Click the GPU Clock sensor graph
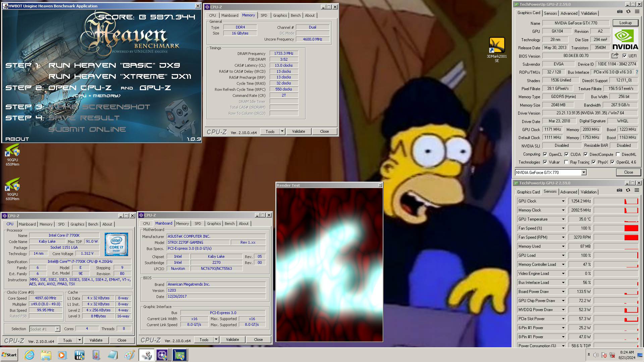 click(616, 201)
